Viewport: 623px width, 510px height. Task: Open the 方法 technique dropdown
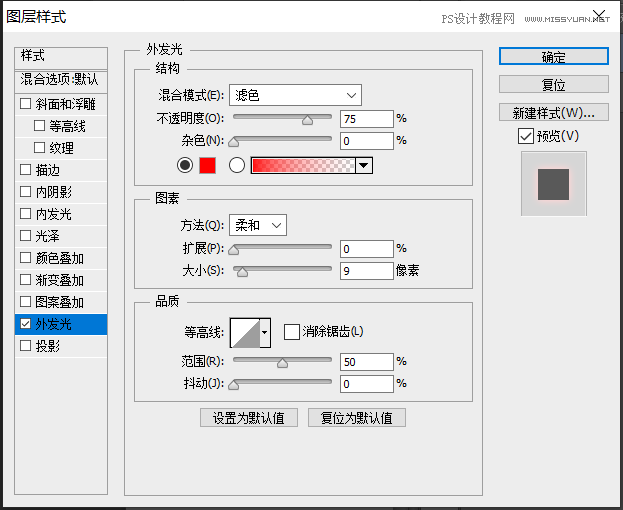pyautogui.click(x=258, y=225)
